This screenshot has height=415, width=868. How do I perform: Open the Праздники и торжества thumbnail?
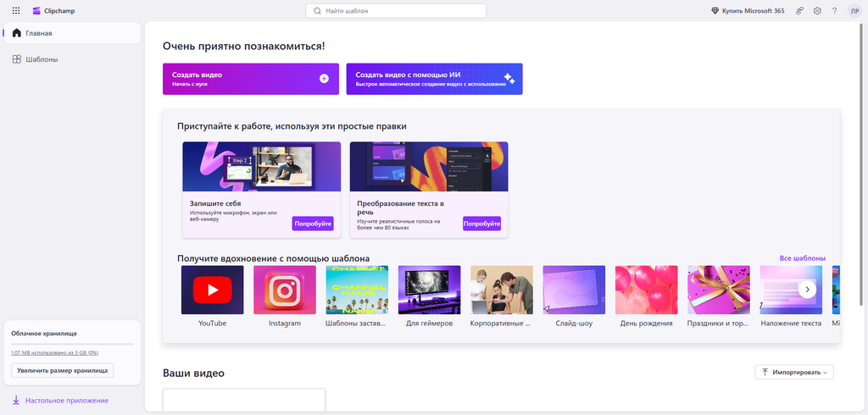click(x=719, y=290)
